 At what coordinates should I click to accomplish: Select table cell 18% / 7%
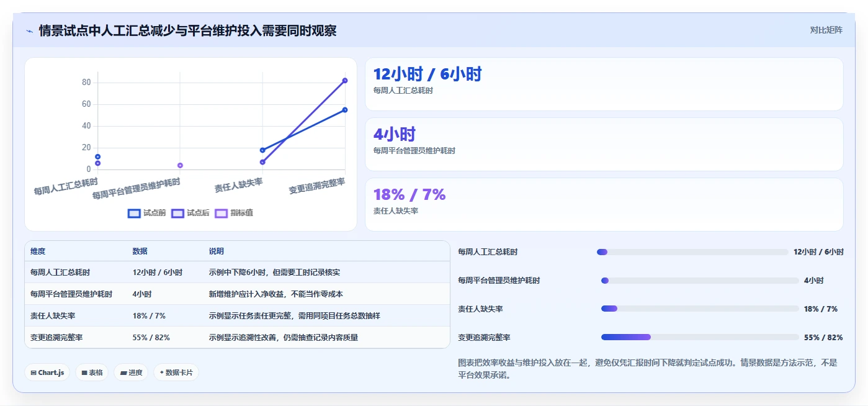tap(149, 316)
